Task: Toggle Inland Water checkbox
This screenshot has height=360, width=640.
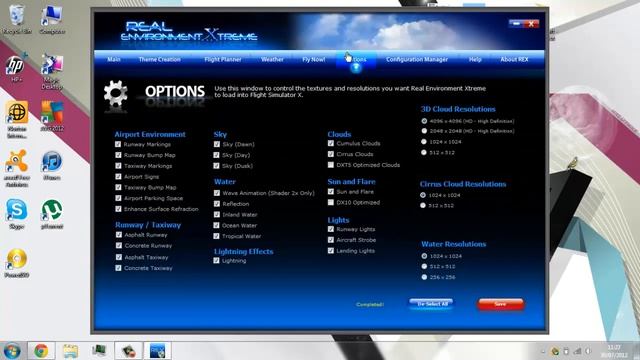Action: point(217,214)
